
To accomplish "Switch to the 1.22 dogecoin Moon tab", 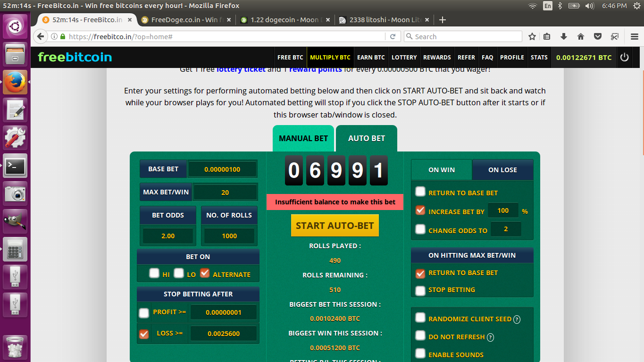I will tap(285, 20).
